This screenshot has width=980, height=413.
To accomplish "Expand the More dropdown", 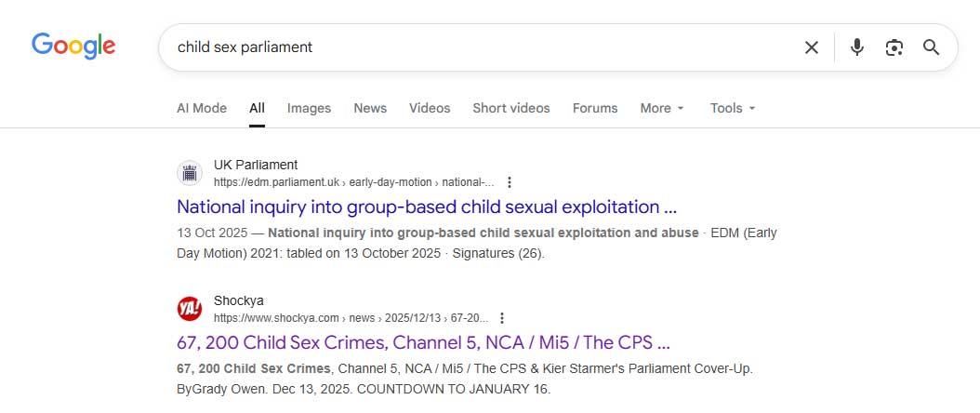I will tap(662, 108).
